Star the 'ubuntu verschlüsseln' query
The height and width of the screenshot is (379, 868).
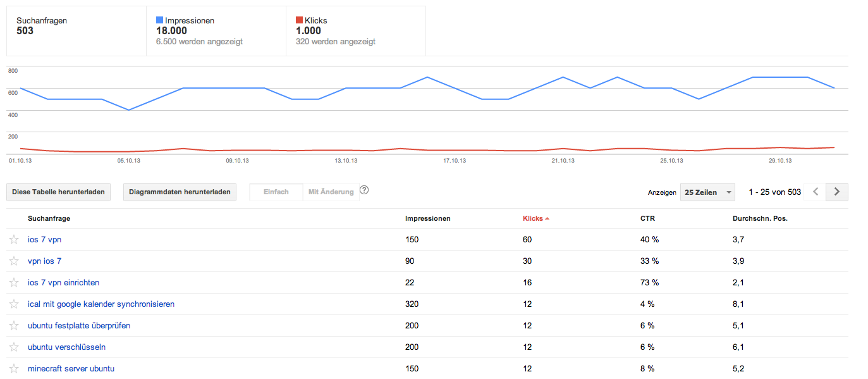click(x=14, y=347)
